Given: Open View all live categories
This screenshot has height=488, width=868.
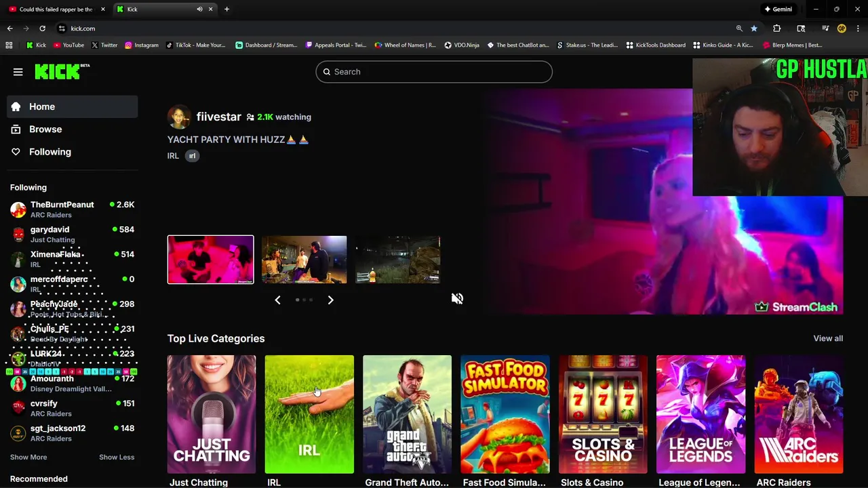Looking at the screenshot, I should click(x=828, y=338).
